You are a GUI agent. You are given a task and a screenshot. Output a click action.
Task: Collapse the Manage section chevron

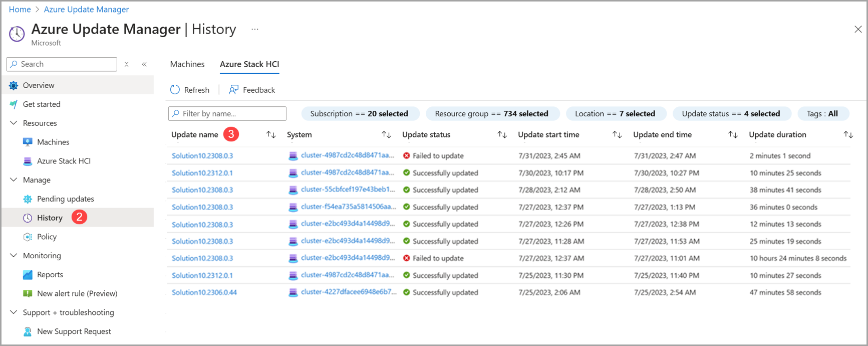pos(14,180)
